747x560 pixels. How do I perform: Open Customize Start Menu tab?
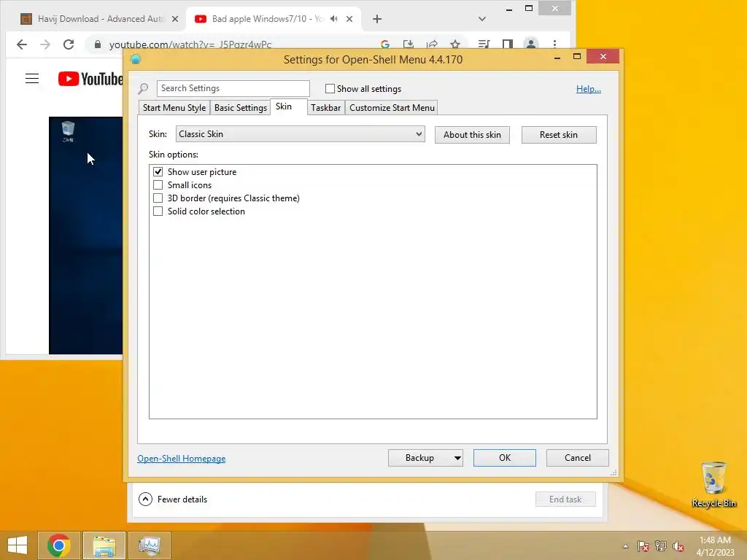(x=392, y=108)
